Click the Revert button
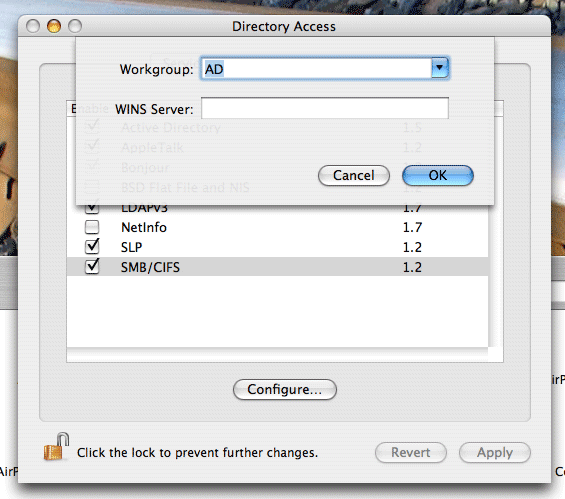The height and width of the screenshot is (499, 565). click(x=411, y=453)
